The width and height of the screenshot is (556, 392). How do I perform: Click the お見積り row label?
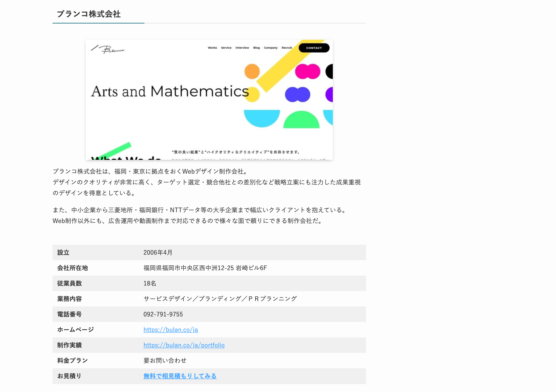(69, 376)
